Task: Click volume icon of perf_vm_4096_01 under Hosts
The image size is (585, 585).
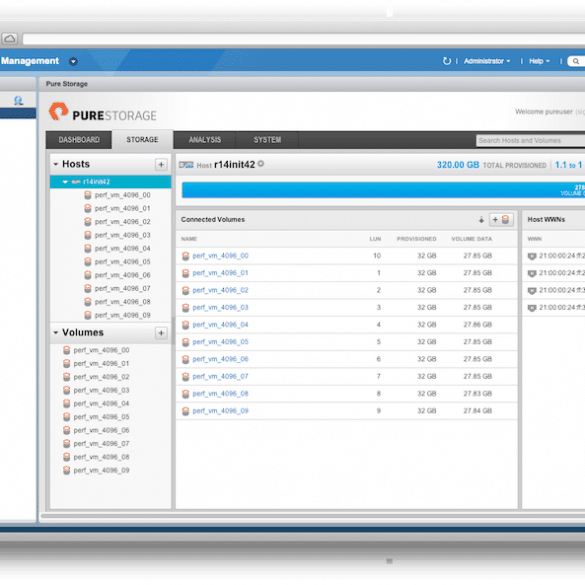Action: pos(88,209)
